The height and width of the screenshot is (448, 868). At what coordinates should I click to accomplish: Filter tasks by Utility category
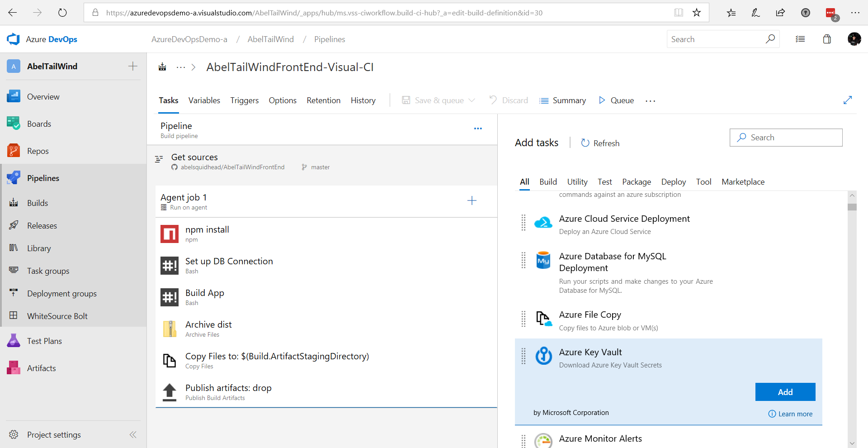(577, 182)
